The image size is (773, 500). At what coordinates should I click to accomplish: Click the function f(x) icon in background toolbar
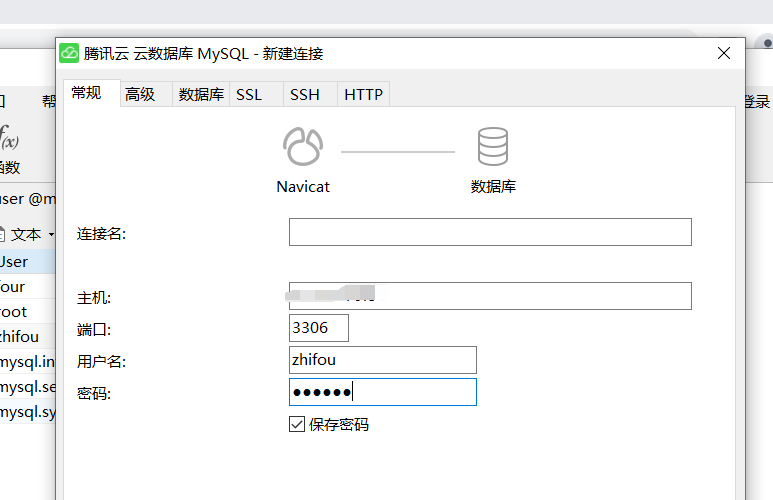9,138
